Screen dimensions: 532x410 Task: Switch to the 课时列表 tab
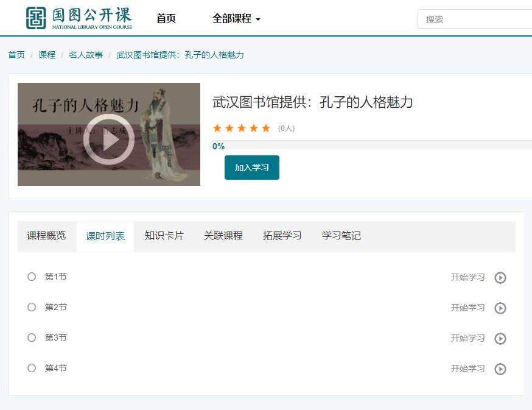coord(105,236)
